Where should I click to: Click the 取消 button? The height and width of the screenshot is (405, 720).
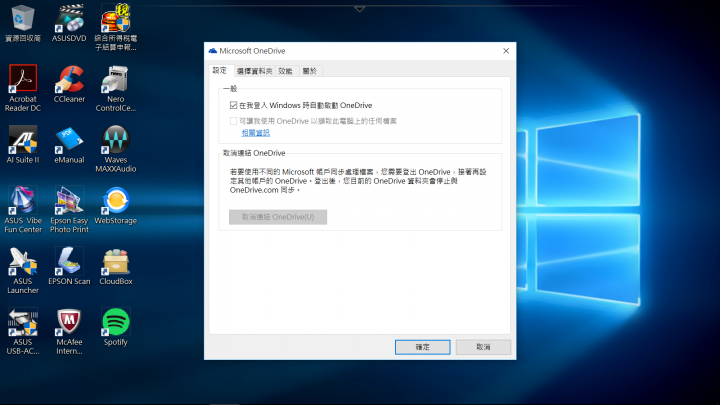[483, 347]
